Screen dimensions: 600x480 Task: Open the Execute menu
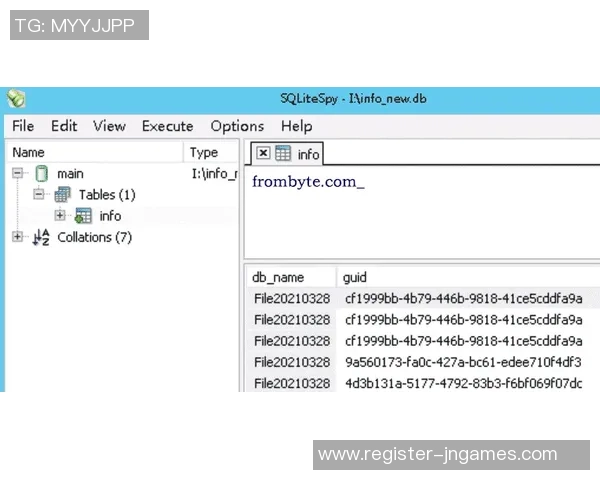click(x=167, y=126)
